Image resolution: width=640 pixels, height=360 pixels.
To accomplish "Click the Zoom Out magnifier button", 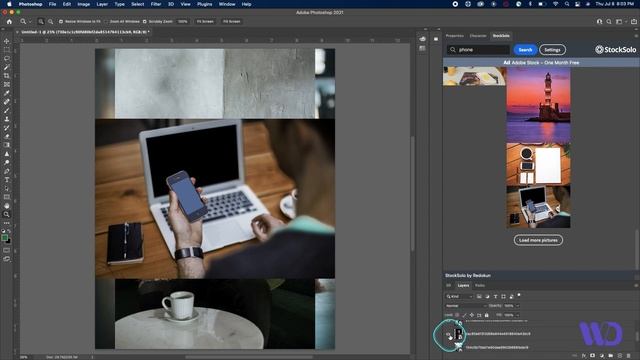I will point(51,21).
